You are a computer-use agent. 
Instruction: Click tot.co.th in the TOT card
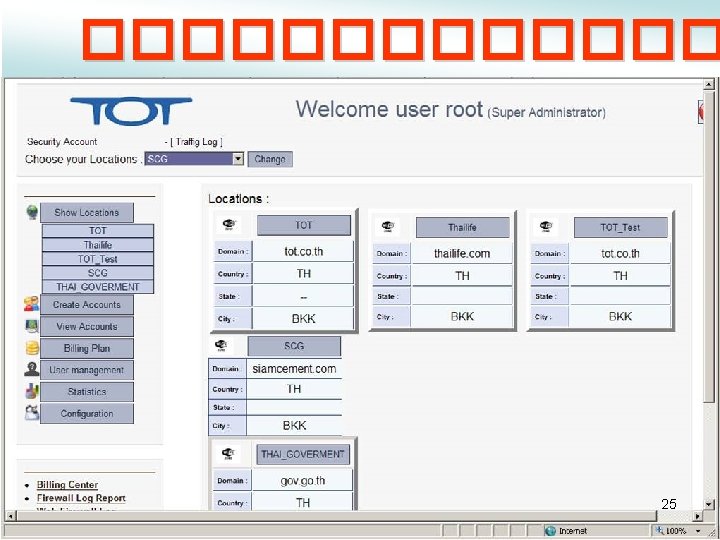pyautogui.click(x=304, y=252)
